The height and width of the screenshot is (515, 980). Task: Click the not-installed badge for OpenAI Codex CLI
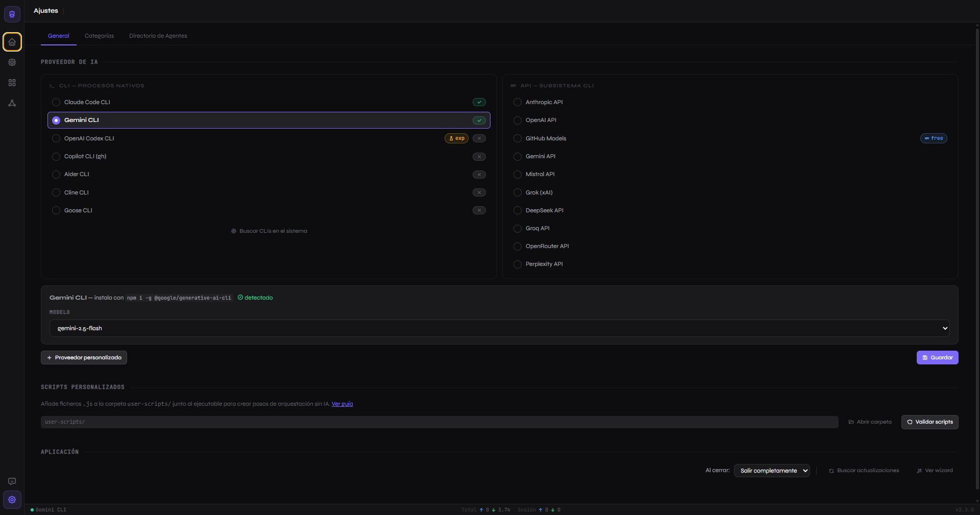click(x=479, y=138)
